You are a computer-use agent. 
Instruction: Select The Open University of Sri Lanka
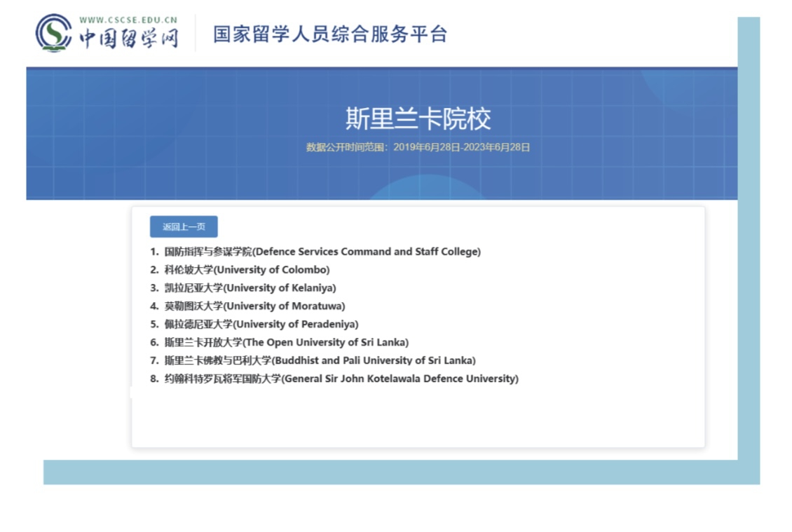tap(287, 343)
